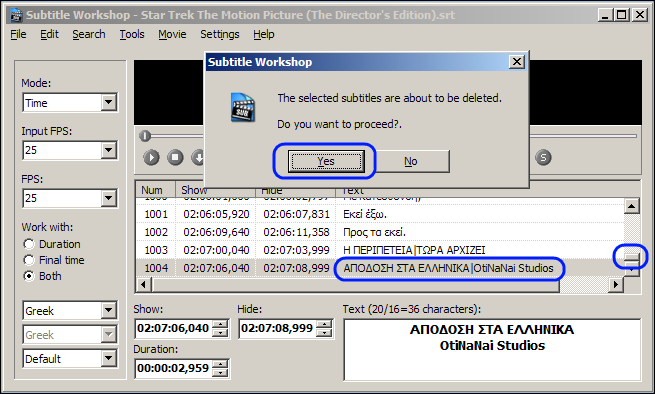Select subtitle row 1002 'Προς τα εκεί.'

tap(380, 232)
